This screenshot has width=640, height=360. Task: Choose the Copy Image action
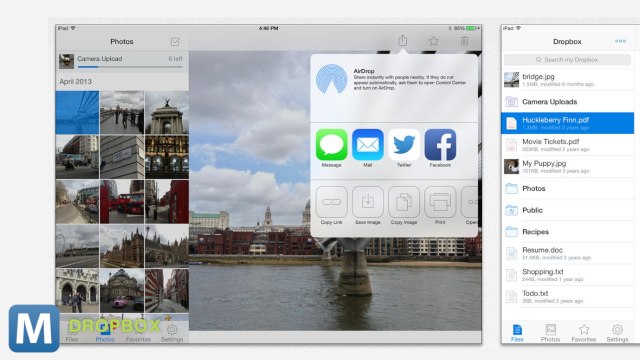(404, 202)
